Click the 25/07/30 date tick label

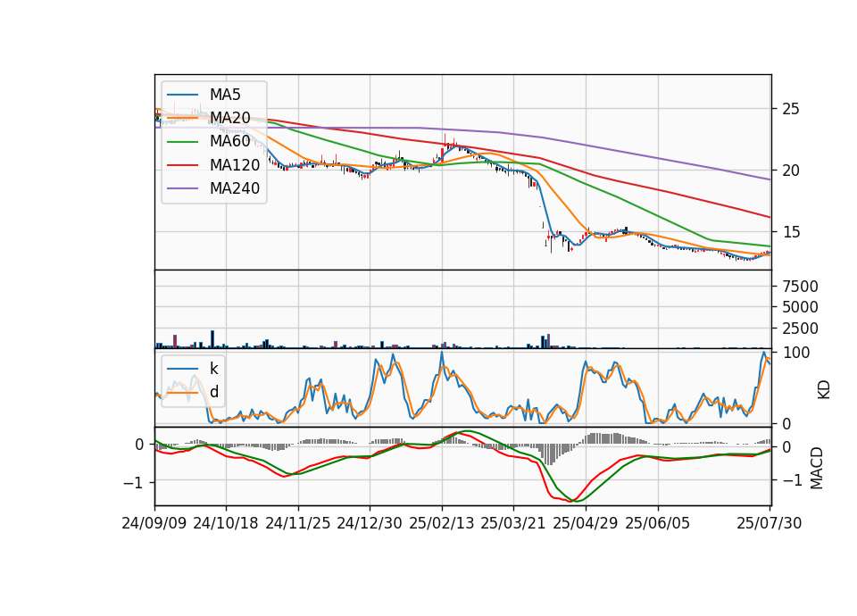pos(770,523)
